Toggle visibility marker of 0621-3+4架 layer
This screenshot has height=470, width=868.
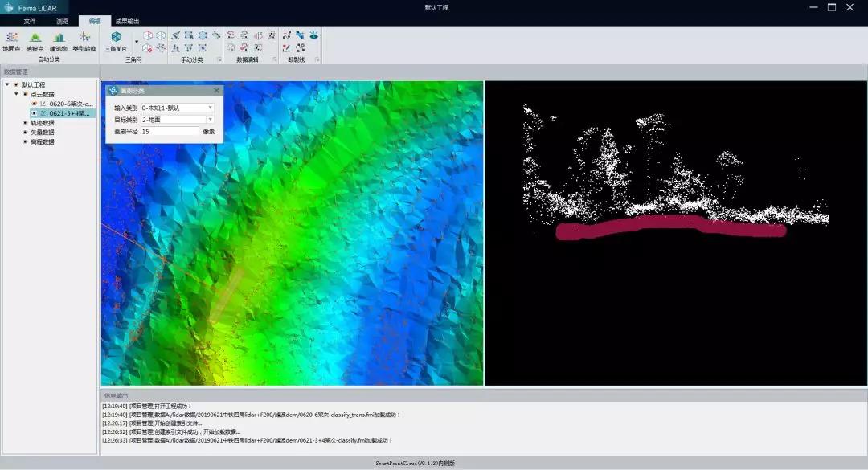point(34,113)
